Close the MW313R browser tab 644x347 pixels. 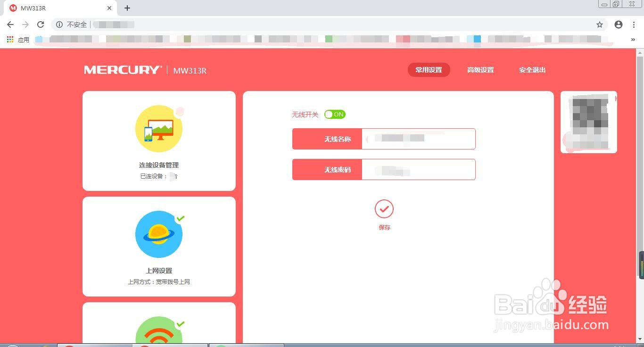[109, 8]
